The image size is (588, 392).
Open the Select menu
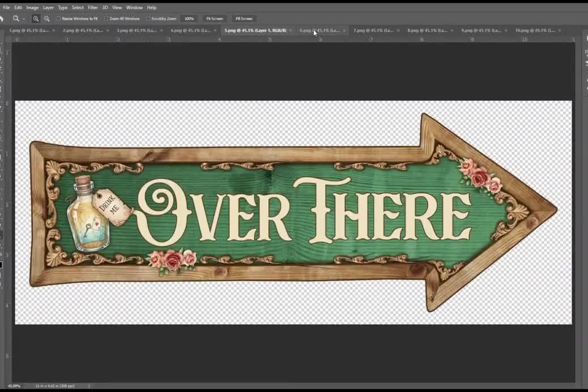tap(78, 7)
